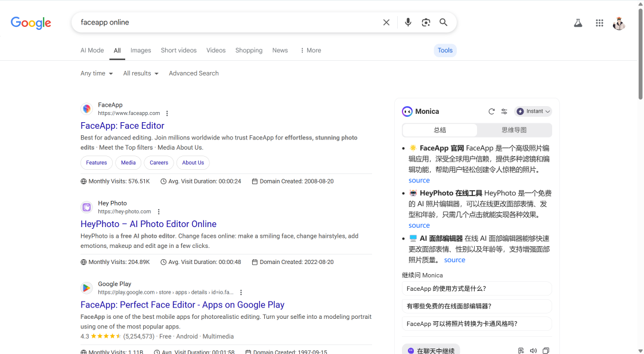The image size is (644, 354).
Task: Click into the faceapp online search field
Action: point(228,22)
